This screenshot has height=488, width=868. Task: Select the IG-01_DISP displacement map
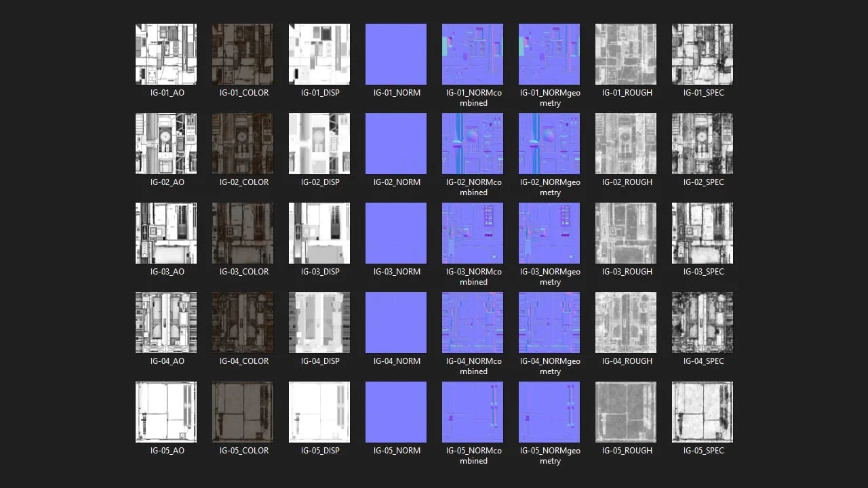point(319,54)
